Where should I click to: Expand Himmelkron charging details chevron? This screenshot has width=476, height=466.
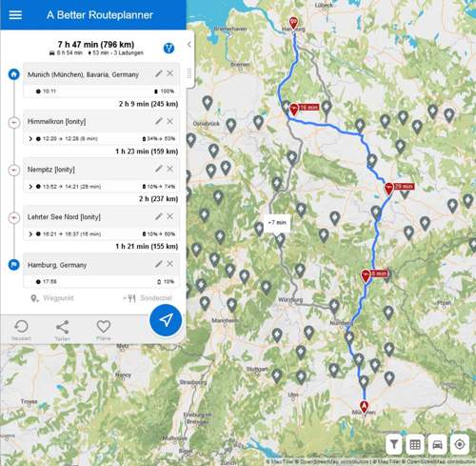pyautogui.click(x=30, y=139)
